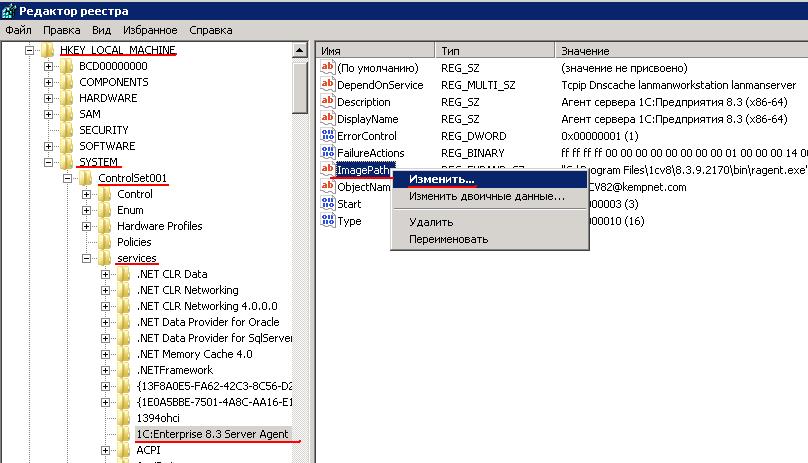Click the binary icon of Start value
The image size is (808, 463).
click(x=327, y=204)
